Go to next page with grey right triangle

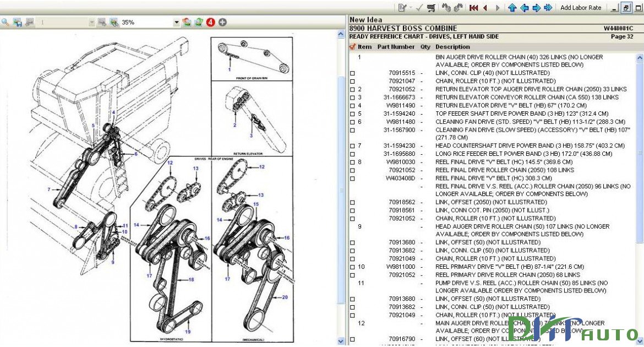(x=498, y=7)
